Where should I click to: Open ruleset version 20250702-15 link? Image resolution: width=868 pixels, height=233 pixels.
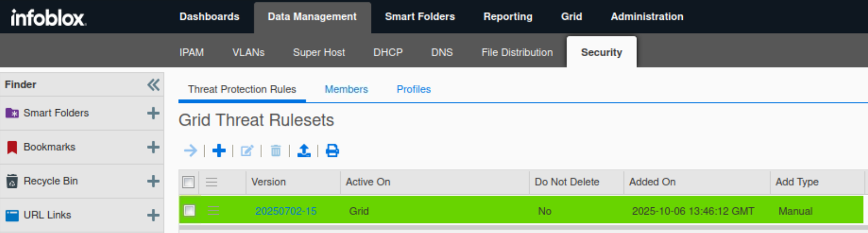285,211
